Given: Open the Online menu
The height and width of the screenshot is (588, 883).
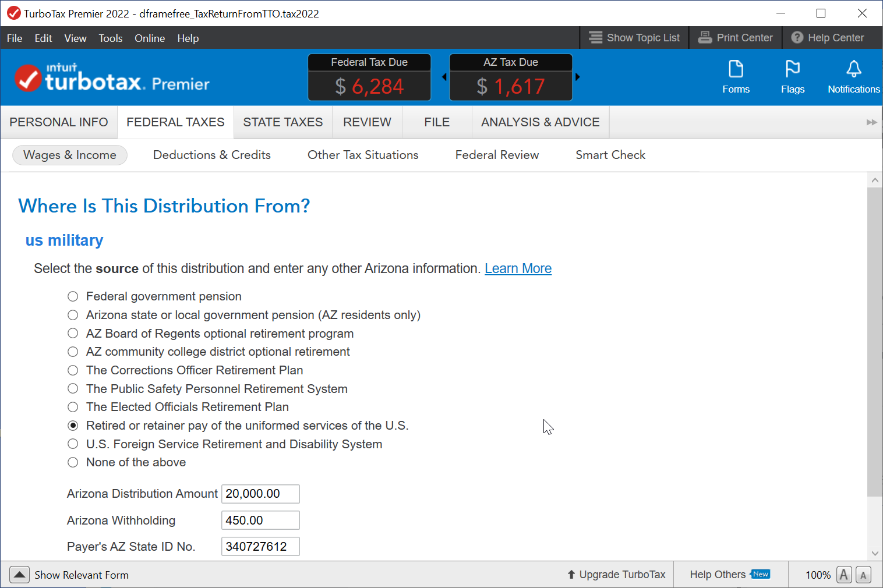Looking at the screenshot, I should (x=150, y=38).
